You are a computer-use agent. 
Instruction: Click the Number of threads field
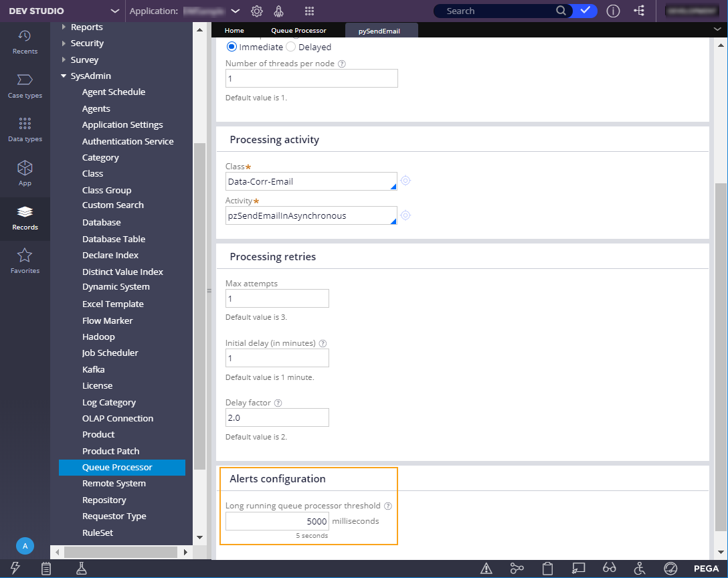tap(312, 78)
